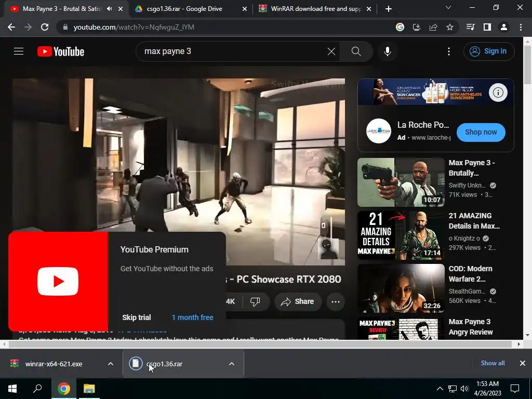Reload the current page
The width and height of the screenshot is (532, 399).
coord(45,27)
